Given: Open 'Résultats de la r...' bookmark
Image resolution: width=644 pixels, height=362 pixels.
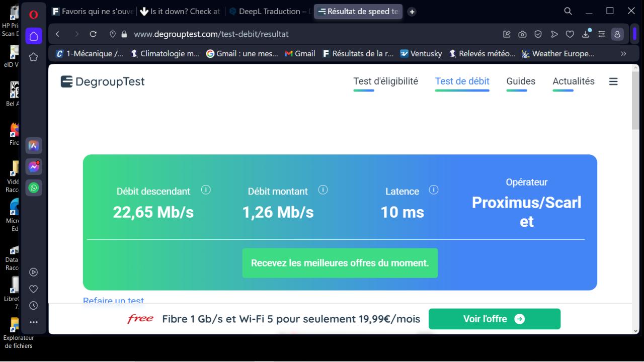Looking at the screenshot, I should click(358, 53).
